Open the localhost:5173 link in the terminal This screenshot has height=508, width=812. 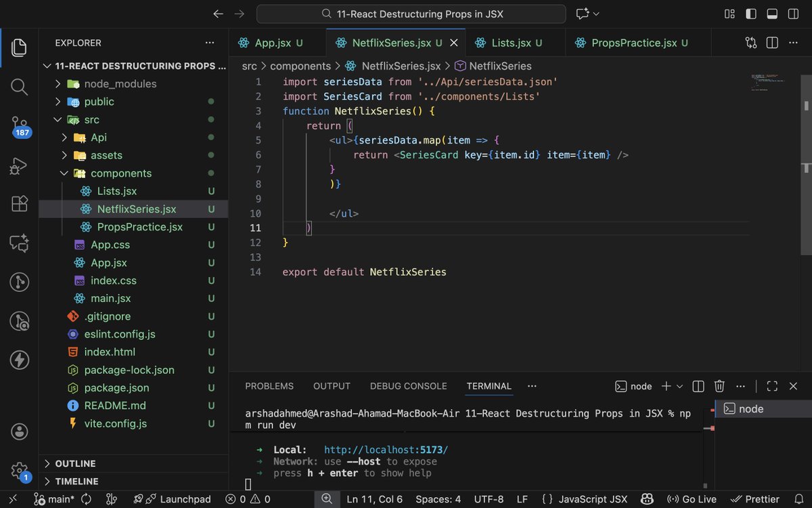click(x=386, y=449)
